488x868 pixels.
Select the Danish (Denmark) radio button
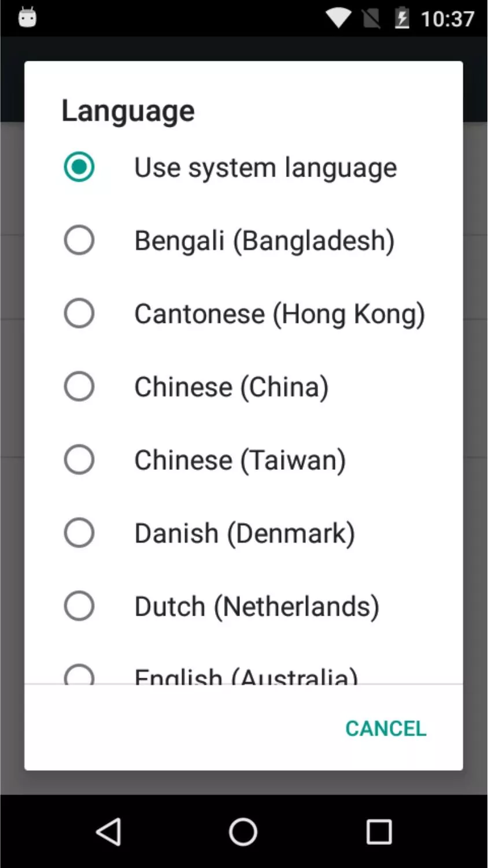[x=79, y=533]
